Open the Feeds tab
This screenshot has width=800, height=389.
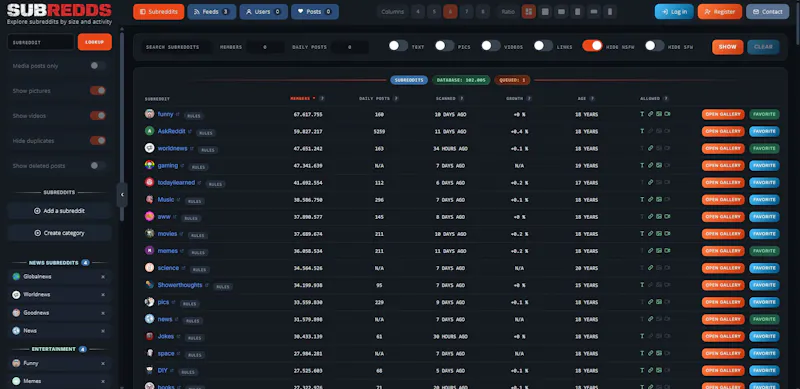pyautogui.click(x=212, y=11)
